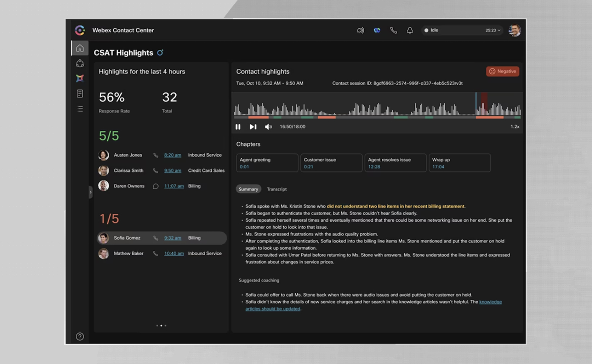Screen dimensions: 592x364
Task: Open the sidebar document report icon
Action: click(80, 93)
